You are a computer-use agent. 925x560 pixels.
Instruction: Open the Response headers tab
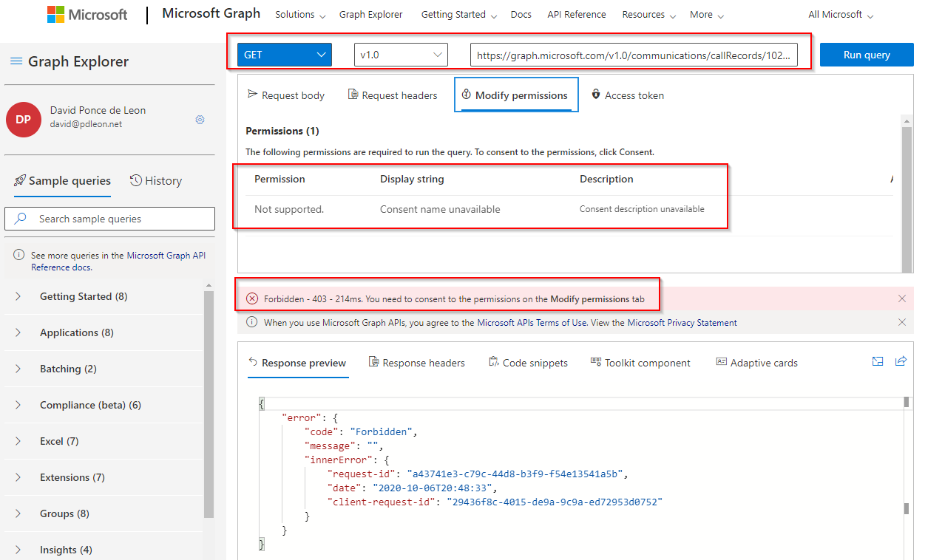[416, 363]
